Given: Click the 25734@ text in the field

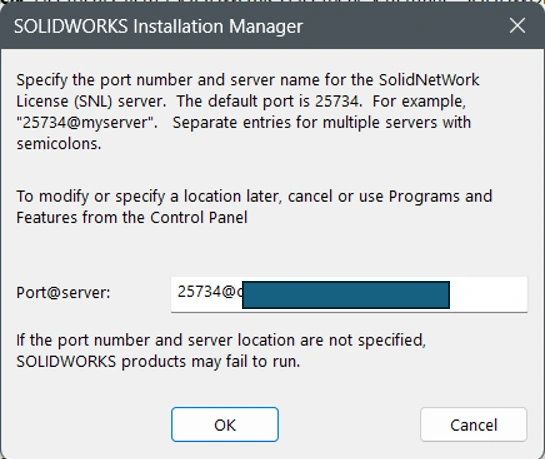Looking at the screenshot, I should click(x=206, y=292).
